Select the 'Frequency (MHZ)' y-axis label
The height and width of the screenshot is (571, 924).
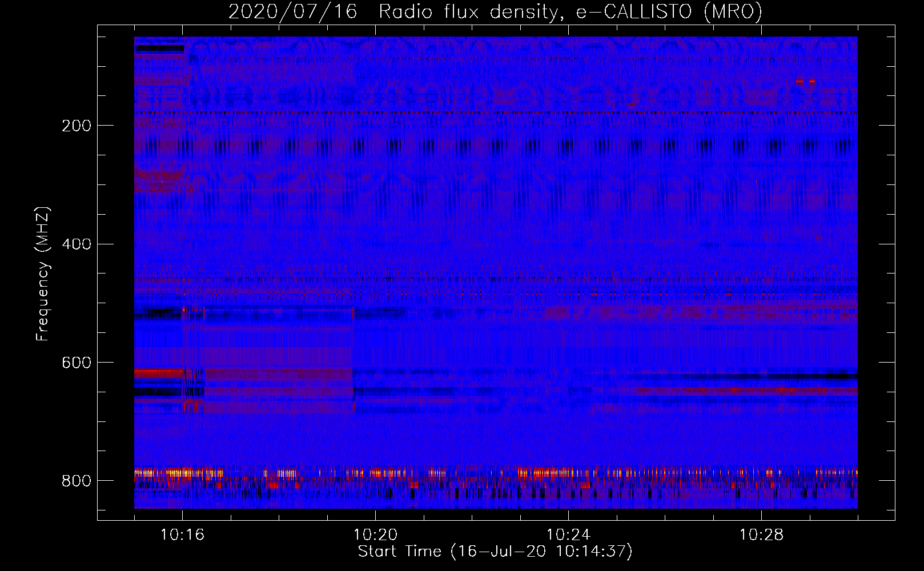tap(43, 274)
